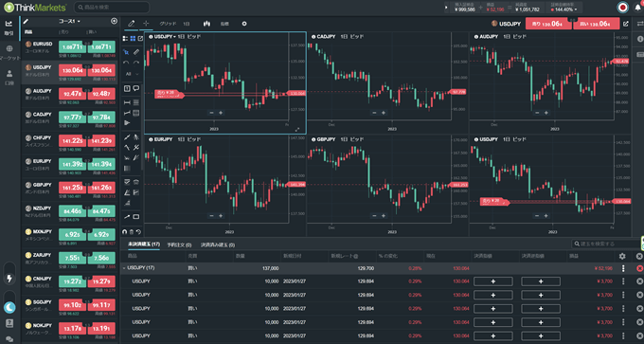Open the notifications bell icon
This screenshot has height=344, width=644.
[x=637, y=8]
